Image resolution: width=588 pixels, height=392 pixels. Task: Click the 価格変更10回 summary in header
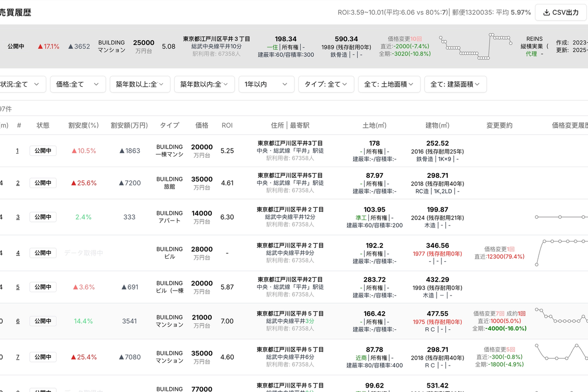(x=405, y=39)
